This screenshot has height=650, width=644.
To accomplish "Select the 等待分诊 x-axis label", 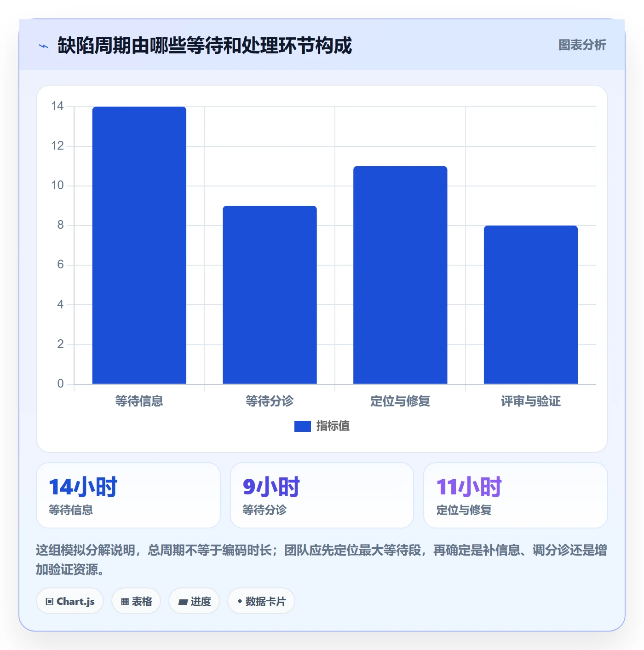I will (x=270, y=401).
